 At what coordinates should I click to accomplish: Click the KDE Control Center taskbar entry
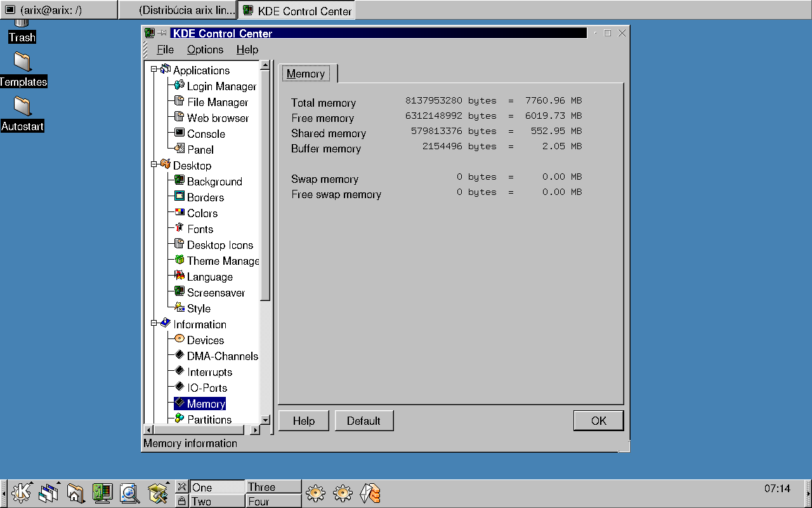coord(296,10)
